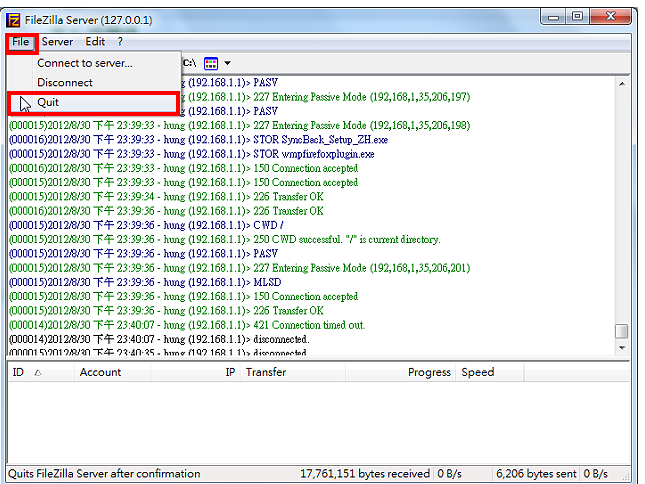Sort connections by Progress column
This screenshot has width=645, height=484.
tap(401, 373)
